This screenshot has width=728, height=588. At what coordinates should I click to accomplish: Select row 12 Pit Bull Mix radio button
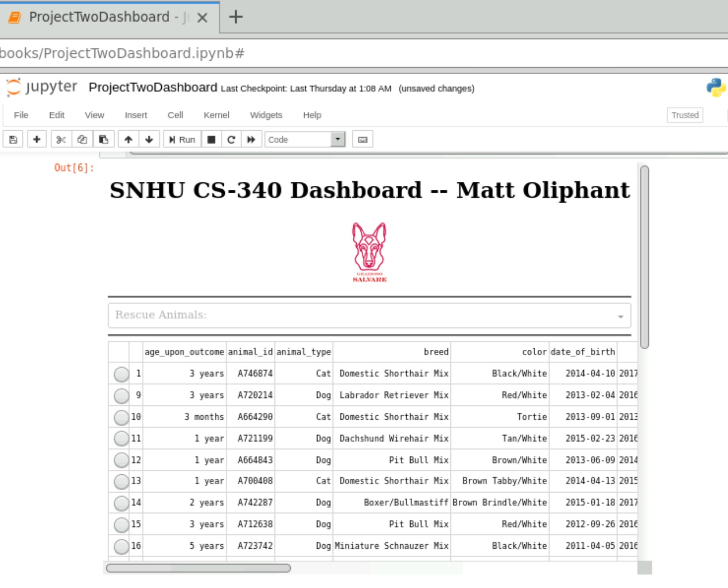(x=121, y=460)
